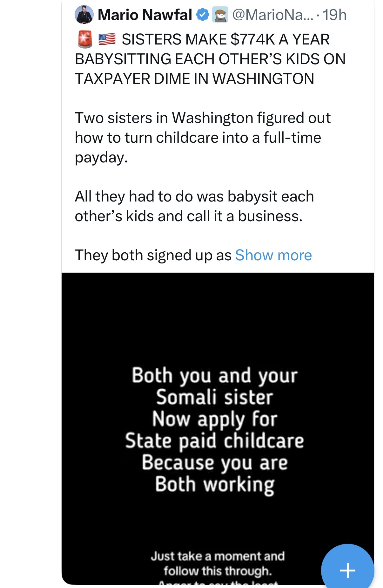Click the Both working line in the image
Image resolution: width=383 pixels, height=588 pixels.
click(215, 484)
